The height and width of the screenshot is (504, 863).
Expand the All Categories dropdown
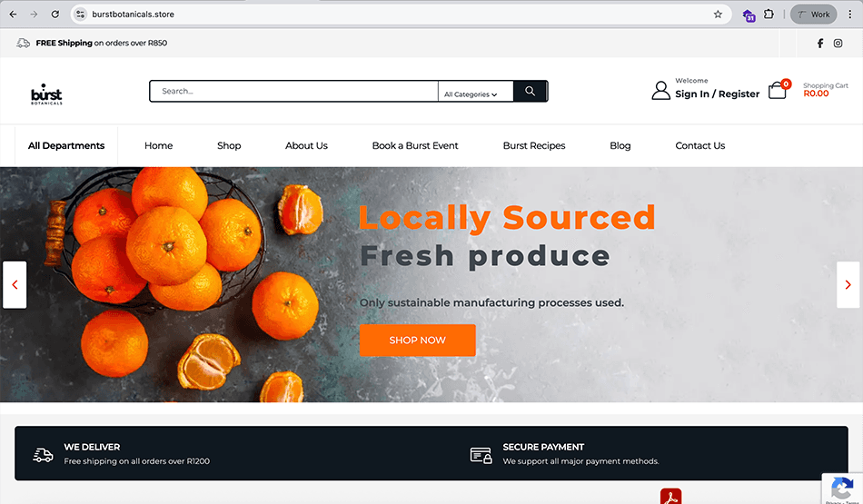[x=471, y=94]
